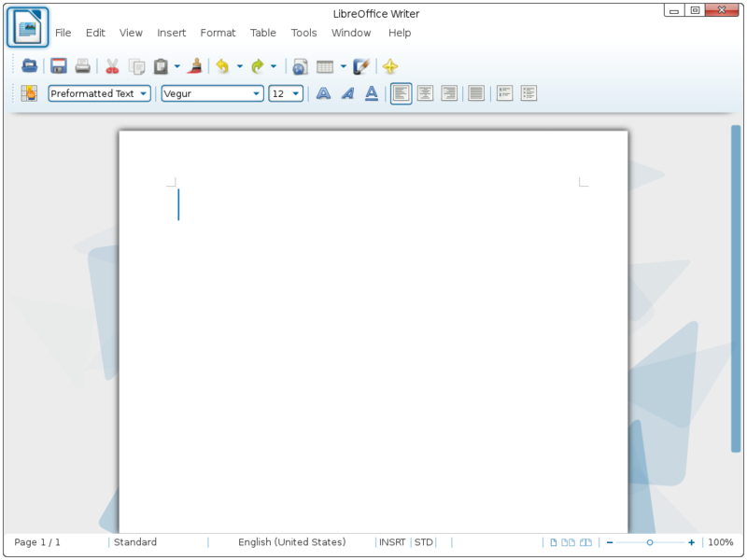Click the zoom slider handle
The width and height of the screenshot is (747, 560).
coord(650,542)
